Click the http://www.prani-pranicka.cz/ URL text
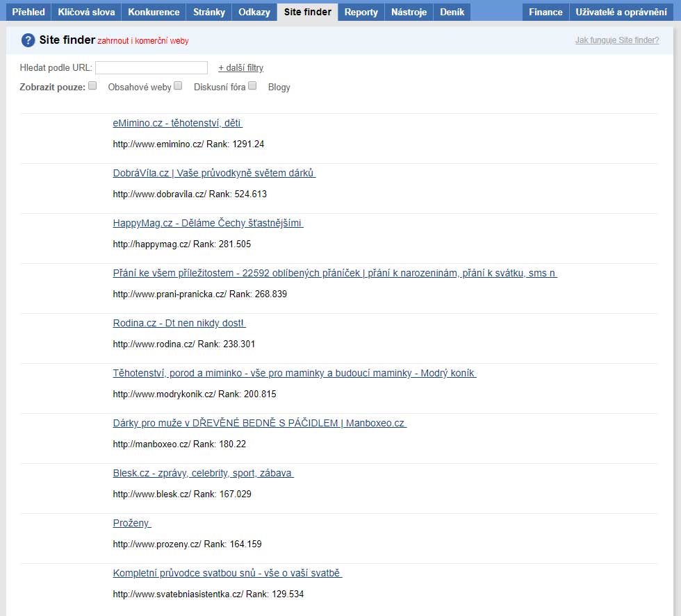This screenshot has width=681, height=616. pyautogui.click(x=170, y=294)
